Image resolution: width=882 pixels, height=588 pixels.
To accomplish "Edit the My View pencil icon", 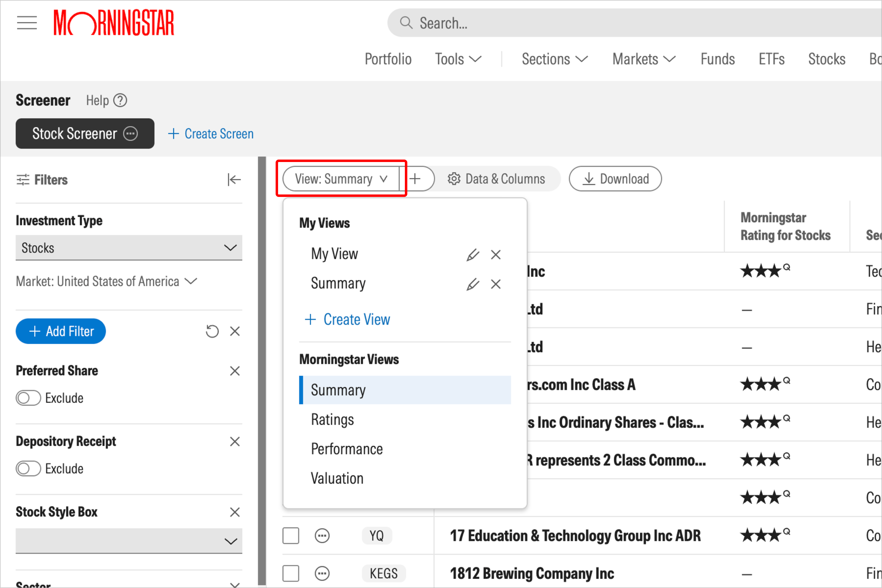I will [x=473, y=254].
